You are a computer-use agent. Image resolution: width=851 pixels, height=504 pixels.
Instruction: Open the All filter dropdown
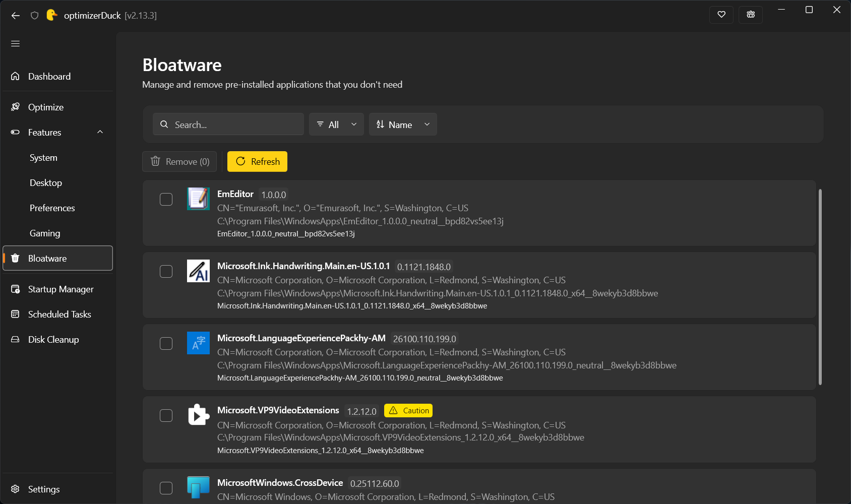tap(336, 124)
